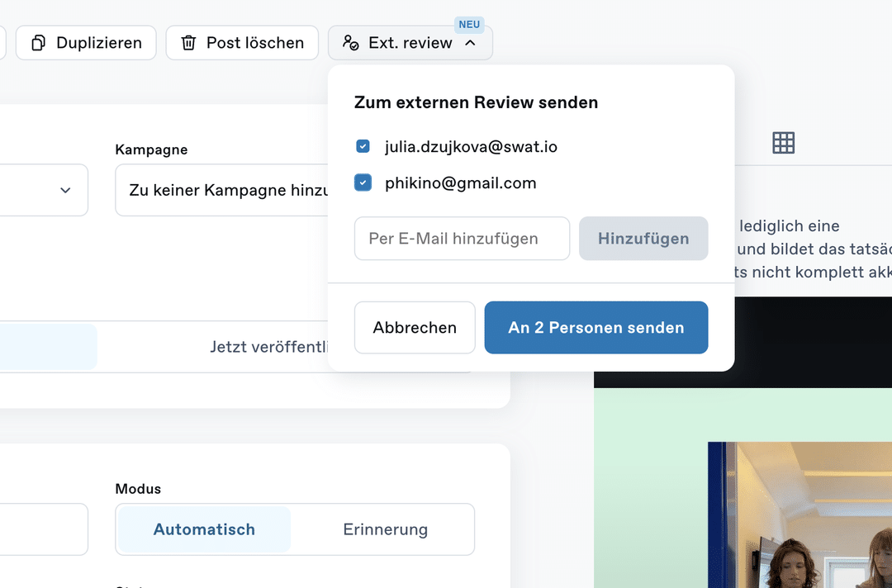Click the Post löschen button
Viewport: 892px width, 588px height.
pos(242,43)
